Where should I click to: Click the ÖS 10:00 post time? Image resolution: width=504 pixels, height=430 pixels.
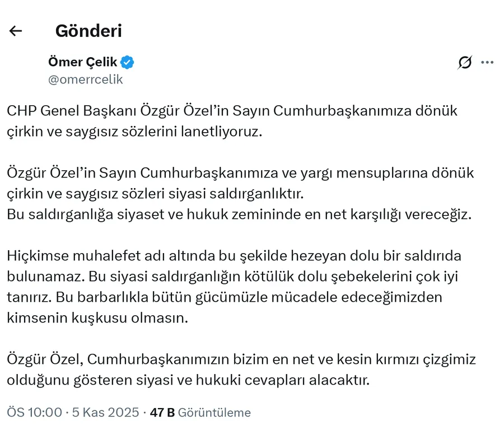coord(34,413)
